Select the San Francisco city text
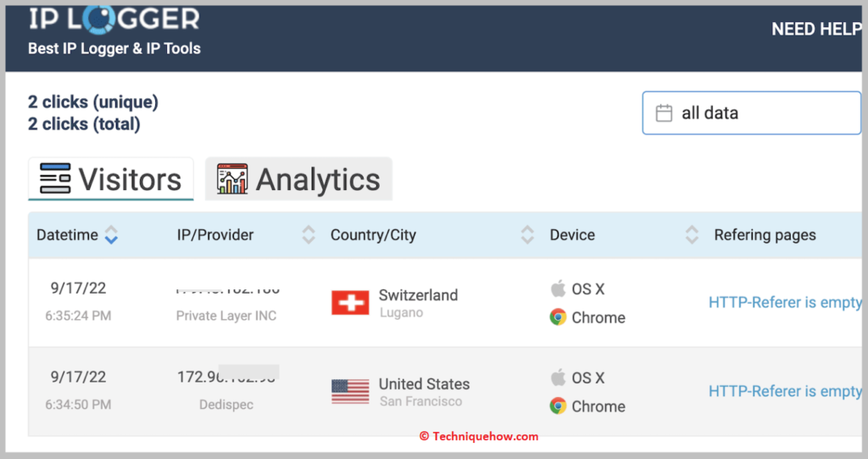The image size is (868, 459). pyautogui.click(x=420, y=401)
